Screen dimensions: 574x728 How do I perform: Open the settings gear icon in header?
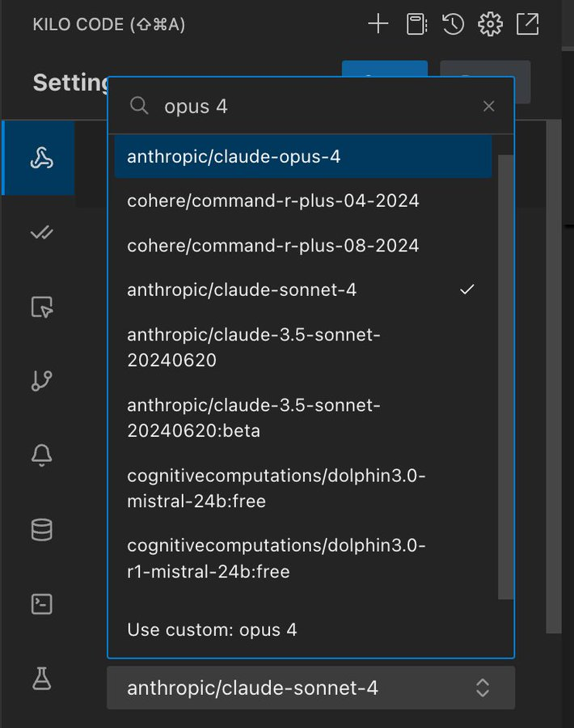(x=490, y=24)
